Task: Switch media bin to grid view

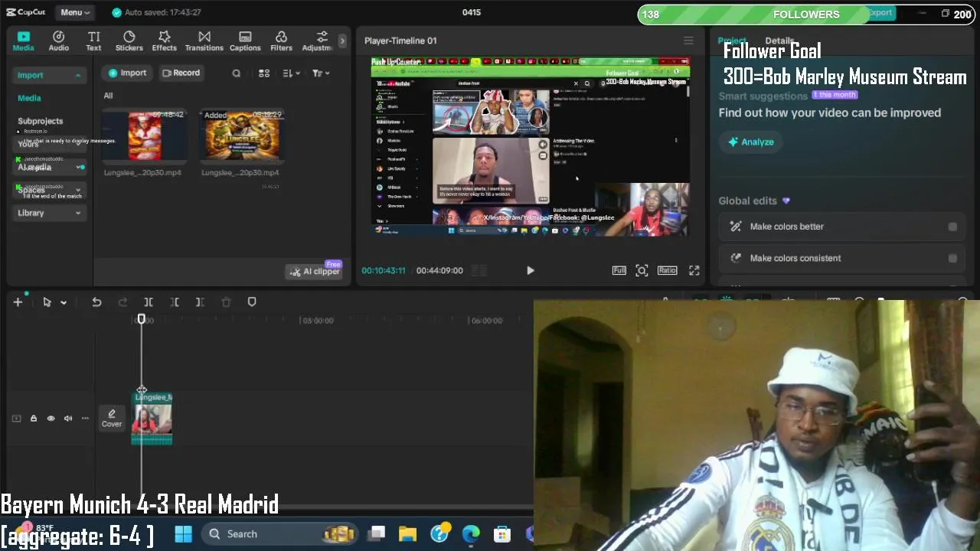Action: click(264, 73)
